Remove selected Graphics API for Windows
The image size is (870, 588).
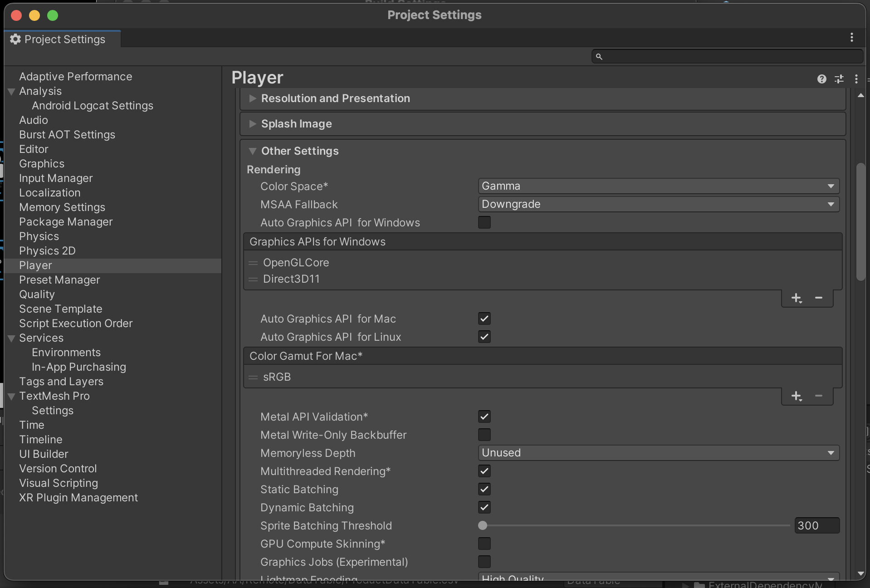(x=819, y=298)
